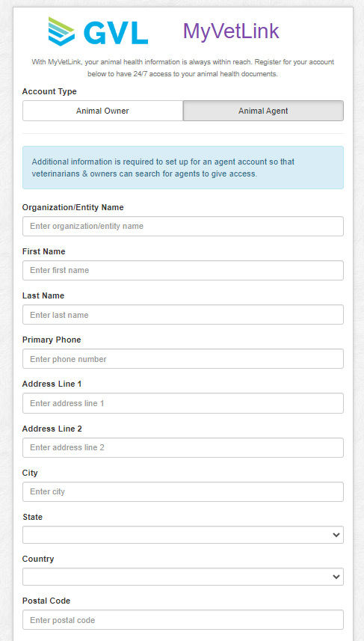Click the GVL logo icon
364x641 pixels.
click(x=62, y=31)
